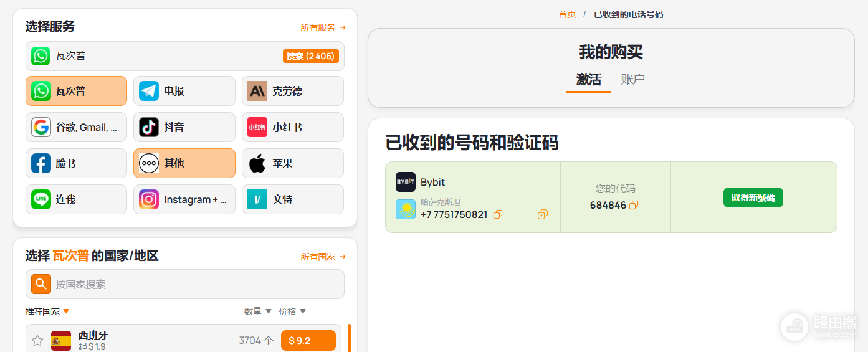The width and height of the screenshot is (868, 352).
Task: Favorite 西班牙 with the star icon
Action: click(x=37, y=341)
